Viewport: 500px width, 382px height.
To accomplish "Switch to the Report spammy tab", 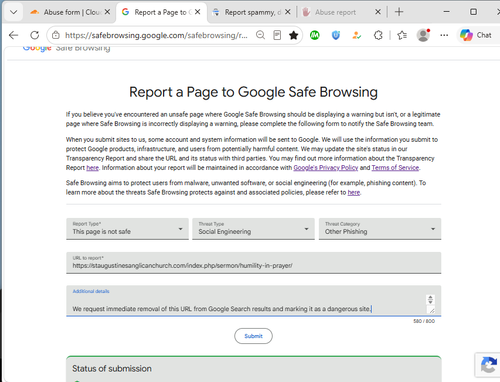I will (x=251, y=12).
